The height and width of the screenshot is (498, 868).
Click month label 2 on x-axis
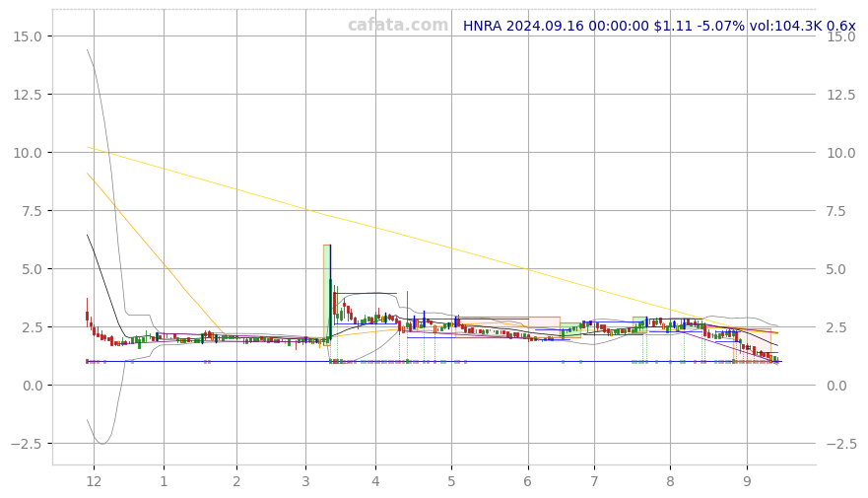pos(236,481)
